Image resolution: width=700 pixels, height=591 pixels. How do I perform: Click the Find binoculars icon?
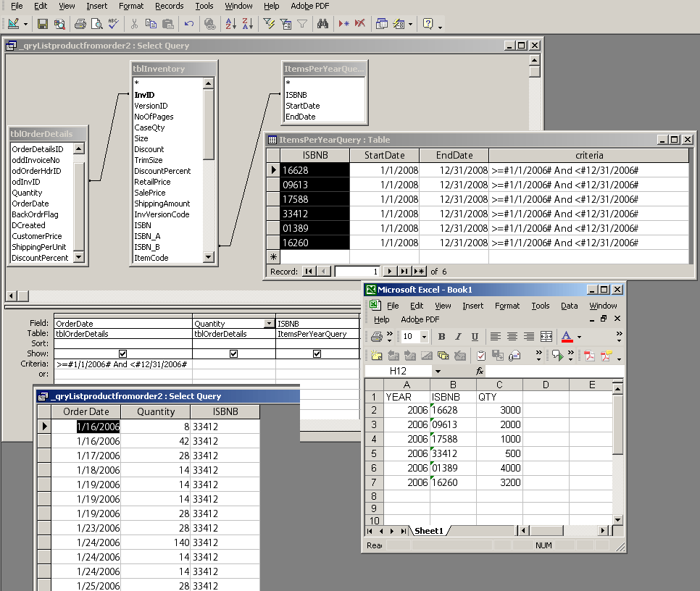coord(322,24)
